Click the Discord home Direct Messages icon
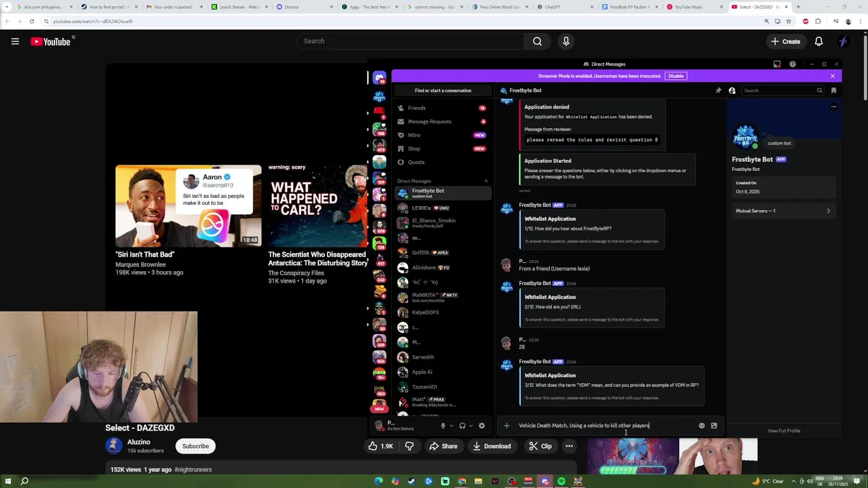 point(379,78)
